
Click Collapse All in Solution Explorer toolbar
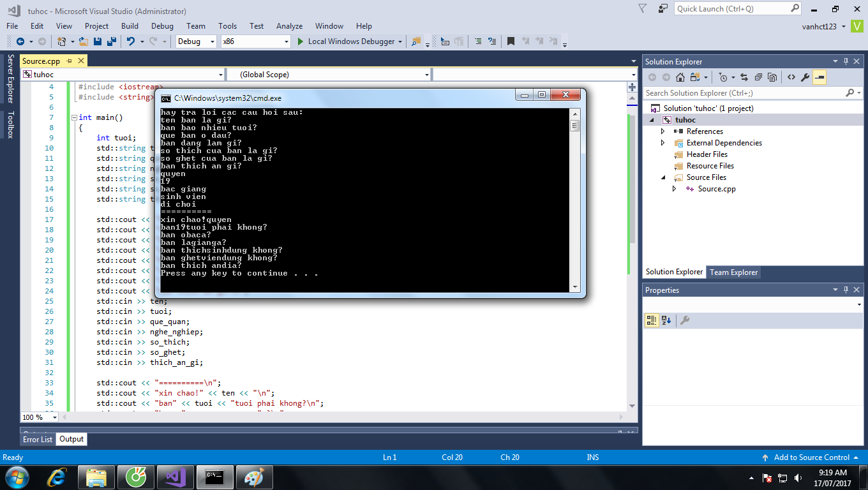pyautogui.click(x=758, y=77)
